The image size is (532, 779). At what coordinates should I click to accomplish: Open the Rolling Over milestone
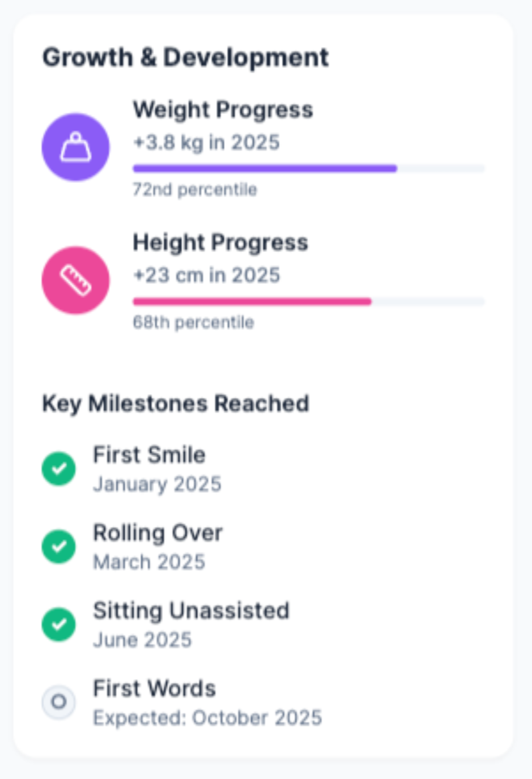point(158,533)
